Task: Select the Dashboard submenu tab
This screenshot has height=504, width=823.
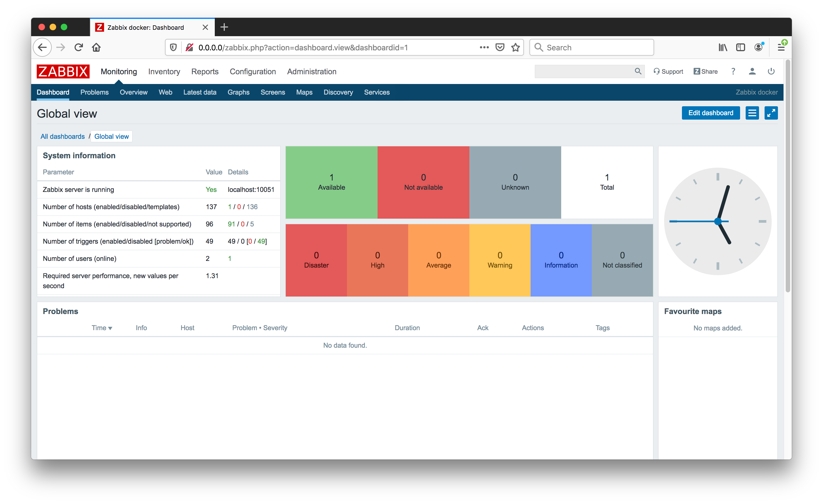Action: [x=53, y=92]
